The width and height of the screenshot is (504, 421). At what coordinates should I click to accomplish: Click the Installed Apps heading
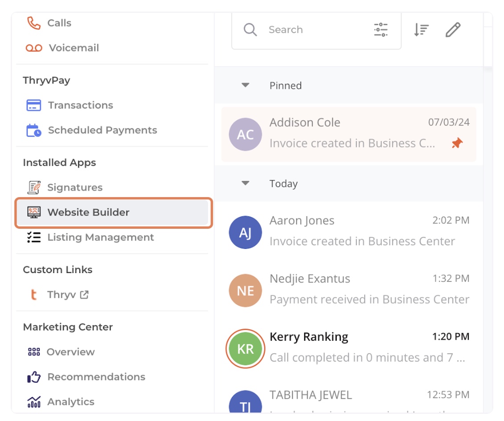pos(59,163)
